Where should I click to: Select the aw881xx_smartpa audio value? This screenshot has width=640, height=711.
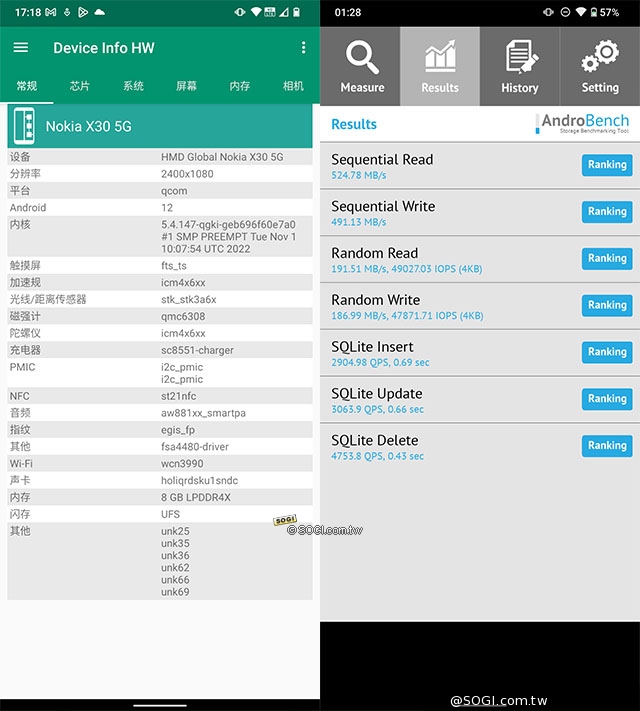tap(203, 413)
